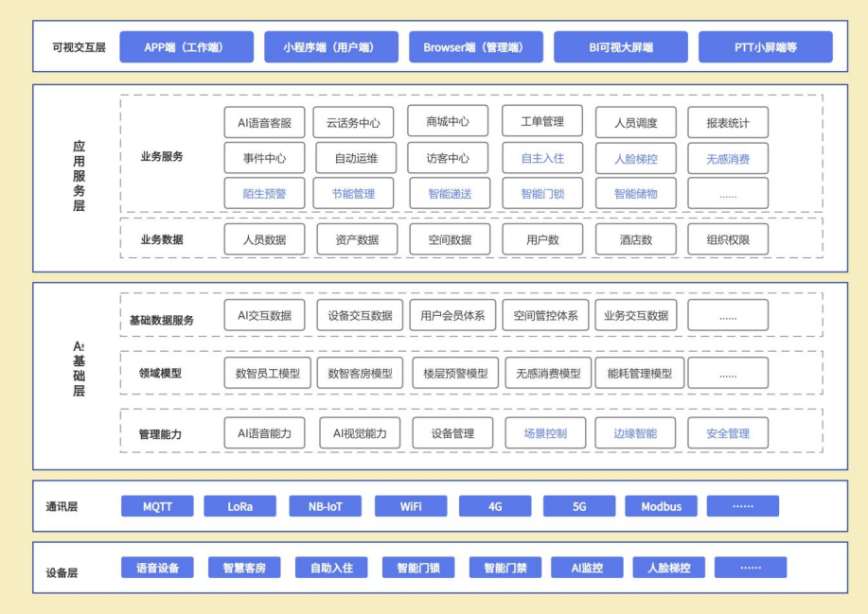868x614 pixels.
Task: Select the 小程序端（用户端） block
Action: coord(328,47)
